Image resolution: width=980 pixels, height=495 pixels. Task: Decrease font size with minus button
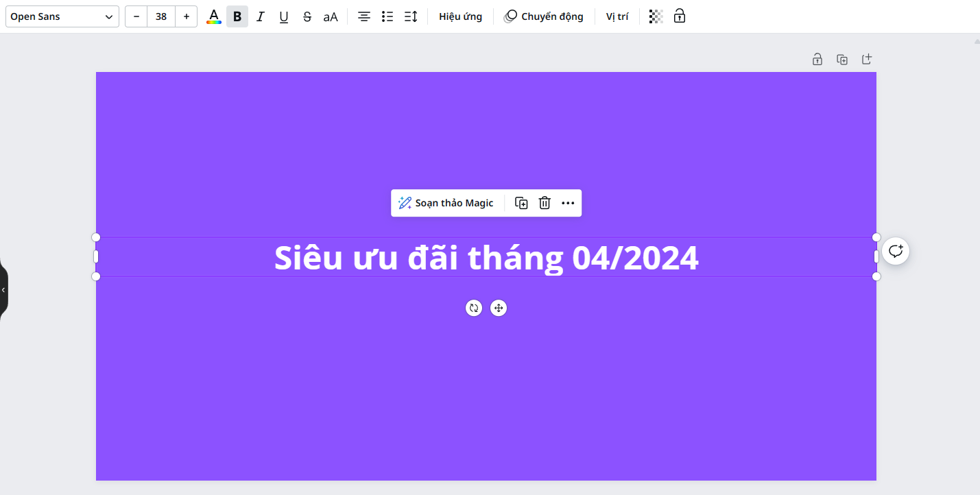[136, 16]
